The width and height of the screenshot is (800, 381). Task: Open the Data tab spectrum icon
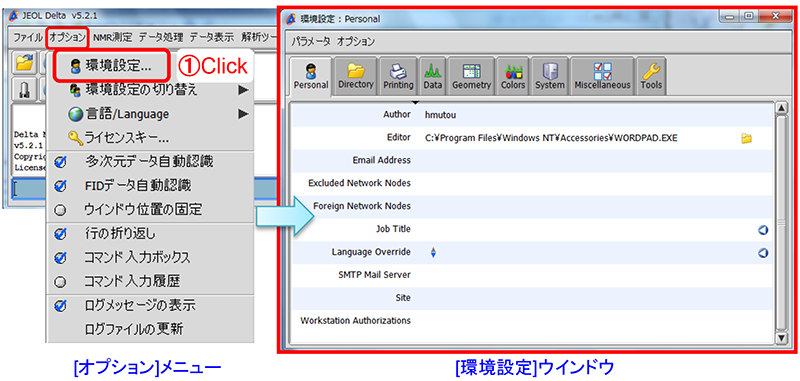click(433, 75)
